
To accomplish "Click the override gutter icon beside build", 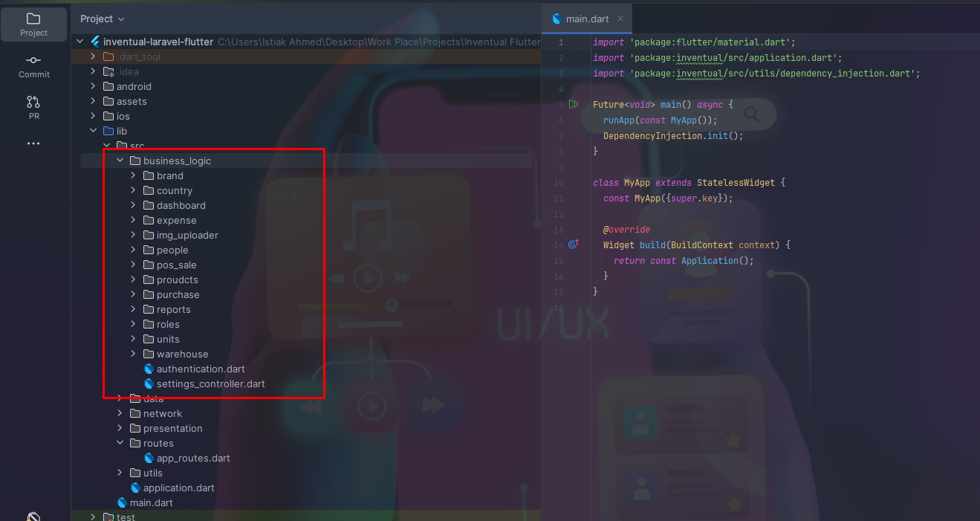I will [x=573, y=245].
